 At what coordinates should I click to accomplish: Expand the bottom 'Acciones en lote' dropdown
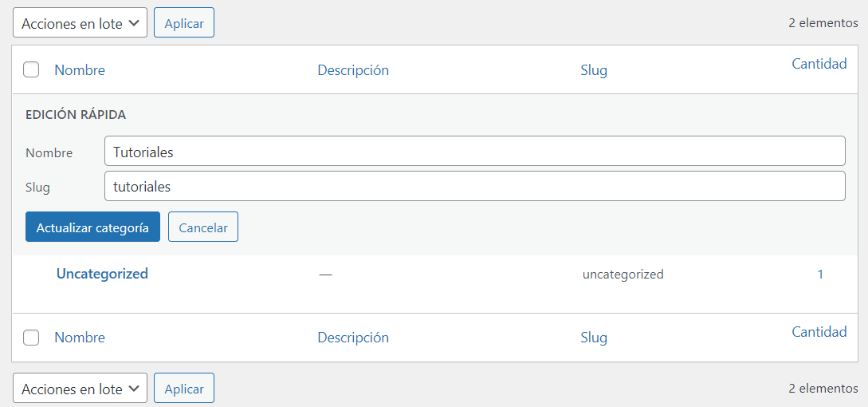(80, 389)
